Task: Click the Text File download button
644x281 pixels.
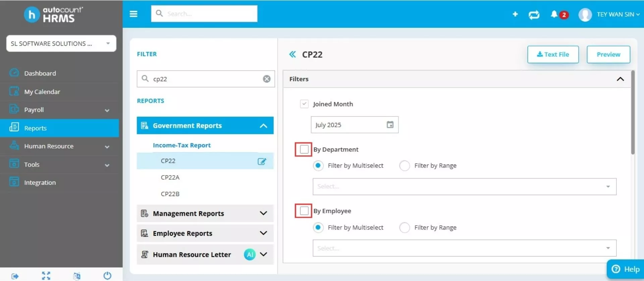Action: 553,54
